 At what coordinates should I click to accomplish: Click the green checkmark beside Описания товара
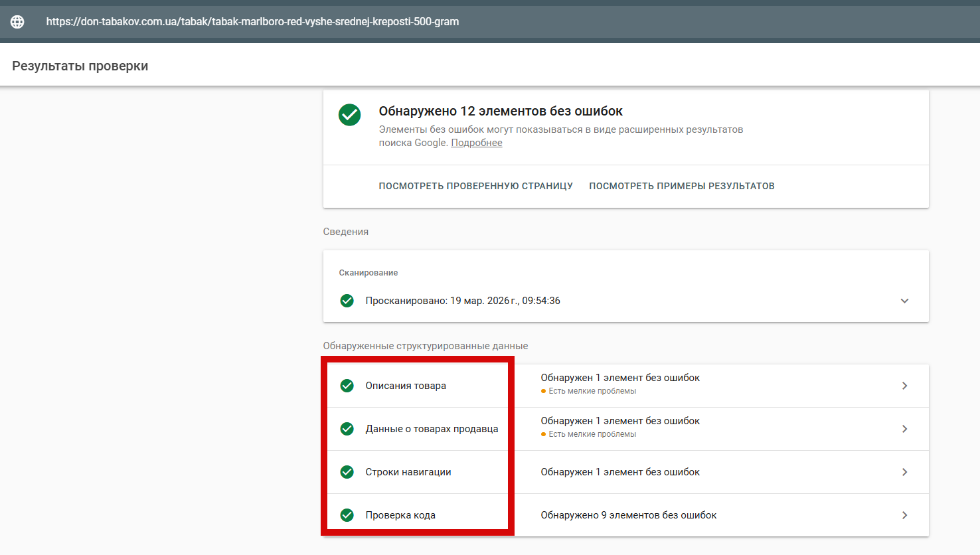click(x=347, y=386)
